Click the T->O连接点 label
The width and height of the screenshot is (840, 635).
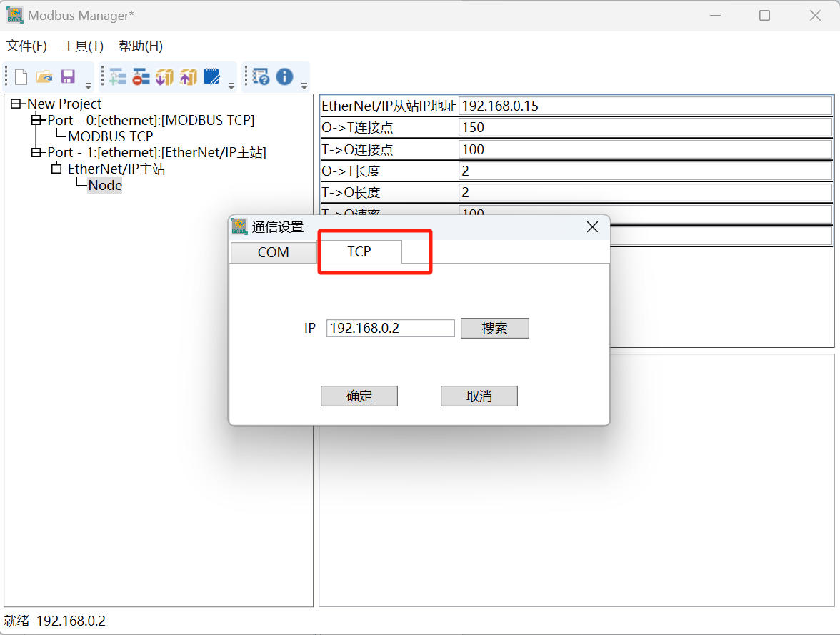[357, 149]
